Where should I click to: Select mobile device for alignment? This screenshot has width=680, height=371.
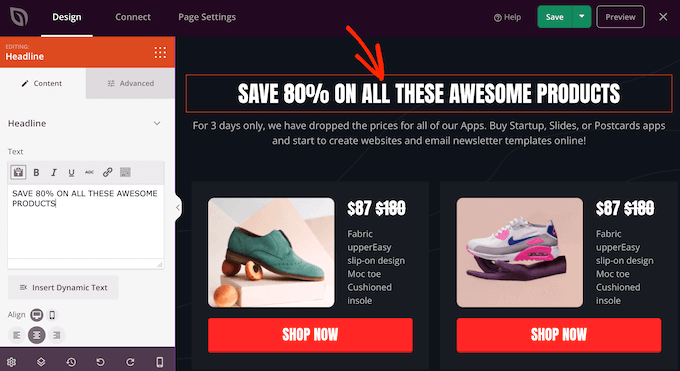coord(52,315)
